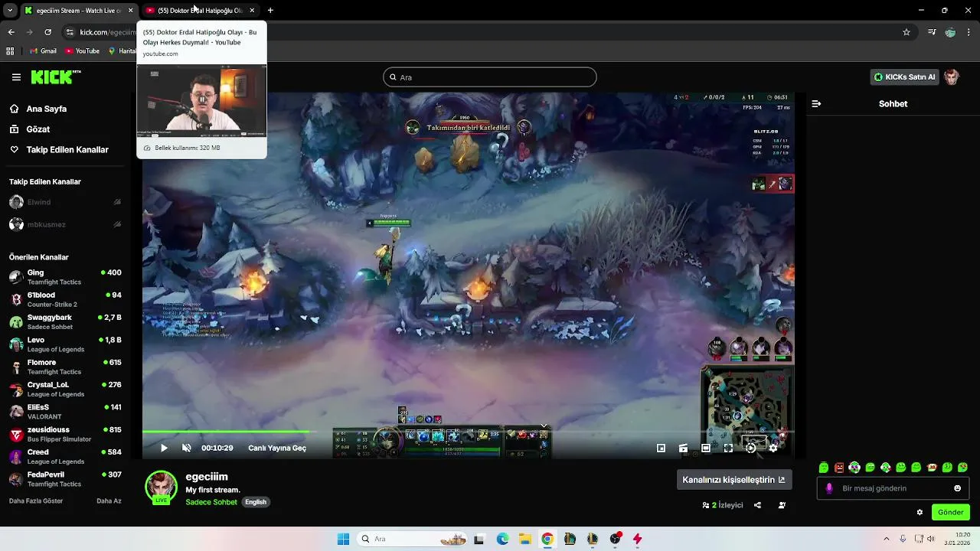
Task: Pick the red angry emote above chat
Action: (839, 468)
